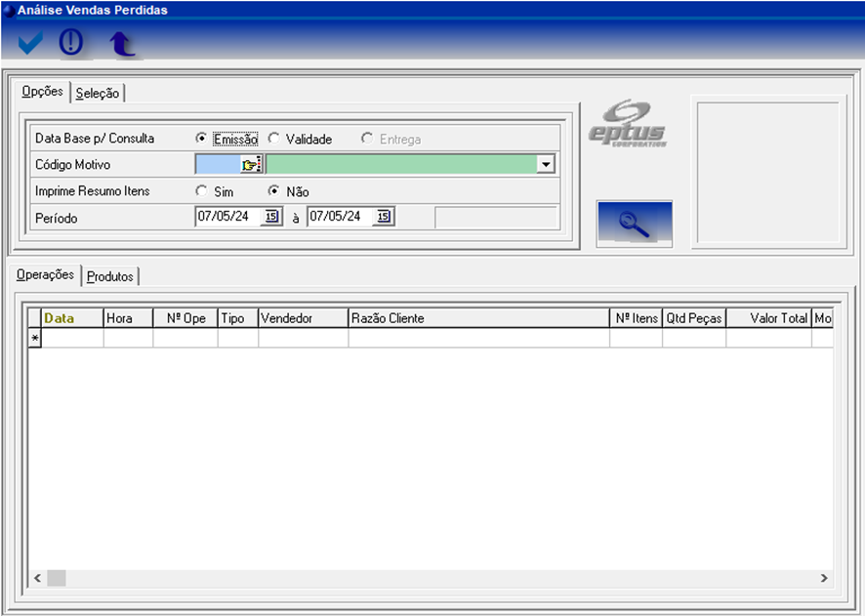Switch to the Produtos tab
The height and width of the screenshot is (616, 865).
click(x=109, y=276)
